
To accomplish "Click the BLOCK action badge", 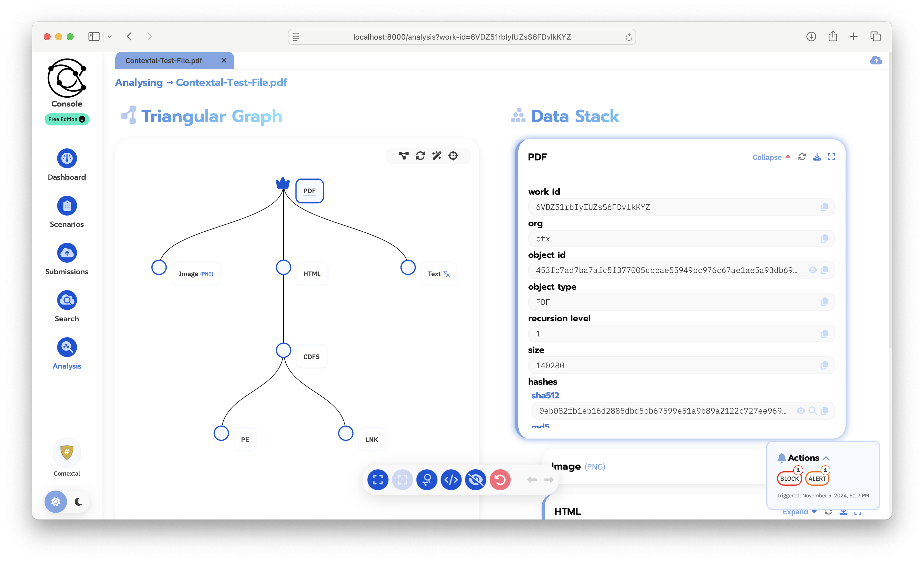I will coord(789,478).
